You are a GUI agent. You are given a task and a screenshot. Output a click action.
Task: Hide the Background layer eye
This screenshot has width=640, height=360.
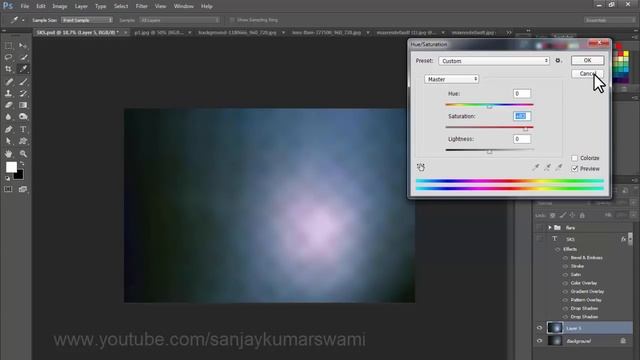(539, 340)
